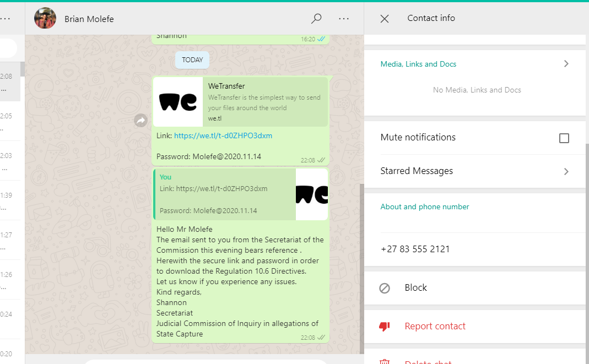
Task: Toggle the Mute notifications checkbox
Action: [x=564, y=138]
